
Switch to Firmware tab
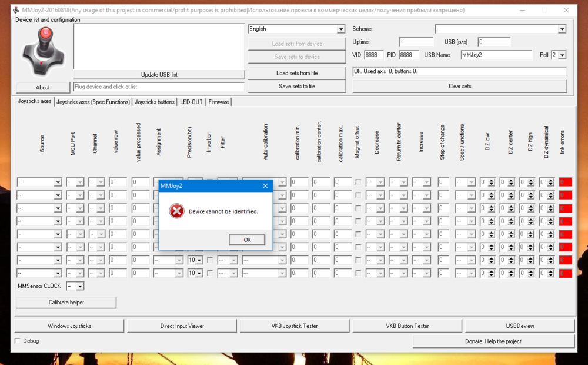[x=219, y=102]
